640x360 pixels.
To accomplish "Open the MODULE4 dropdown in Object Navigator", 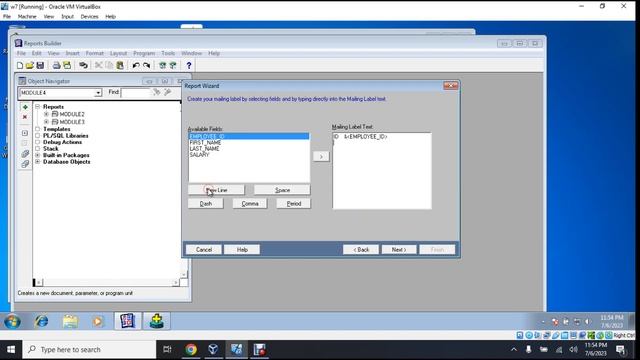I will pos(98,93).
